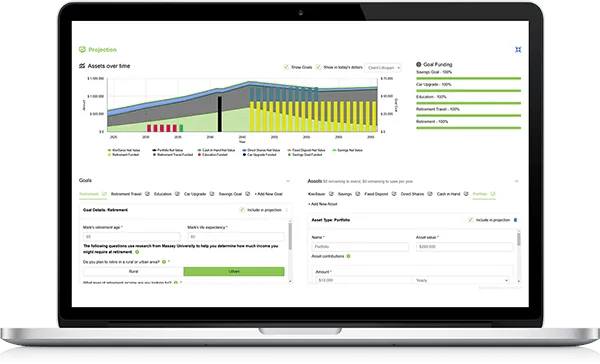Collapse the Assets section chevron
The width and height of the screenshot is (600, 364).
[x=516, y=181]
